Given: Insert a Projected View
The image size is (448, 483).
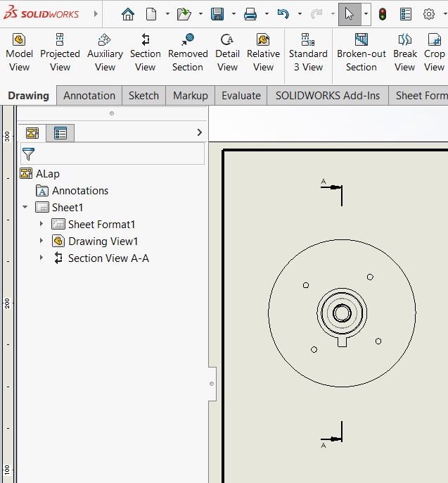Looking at the screenshot, I should [x=60, y=52].
